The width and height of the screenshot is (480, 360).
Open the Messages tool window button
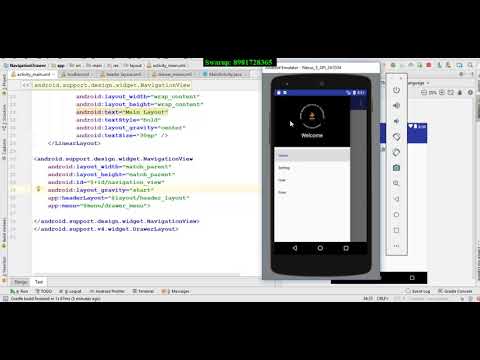(176, 291)
